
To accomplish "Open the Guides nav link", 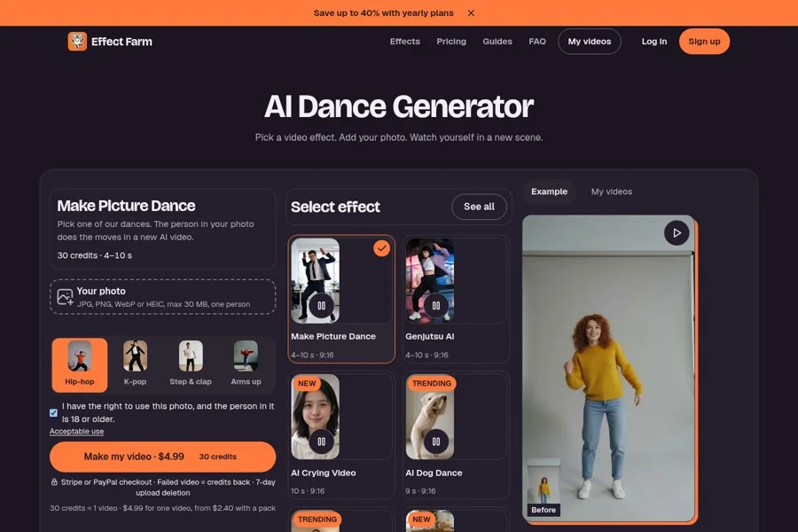I will click(x=497, y=42).
